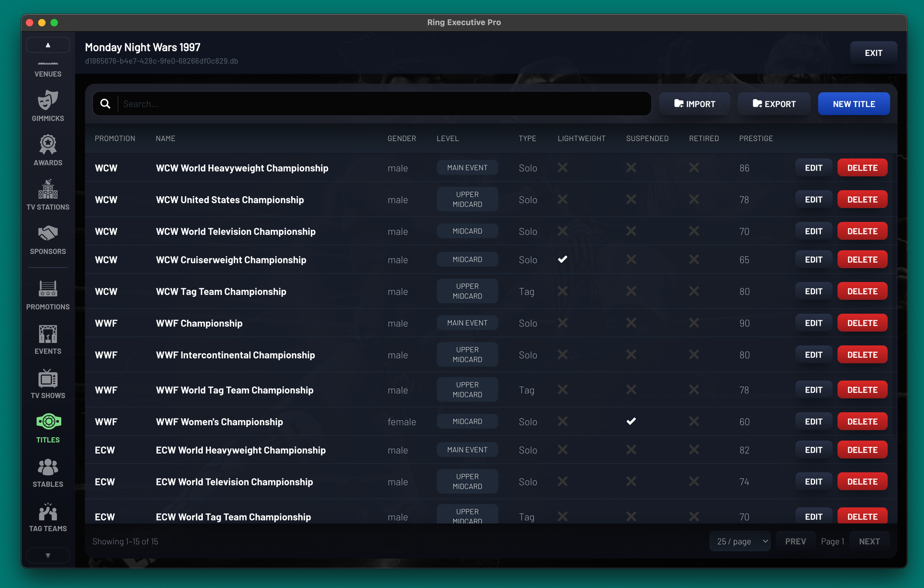Click the database filename under the title
The width and height of the screenshot is (924, 588).
162,61
